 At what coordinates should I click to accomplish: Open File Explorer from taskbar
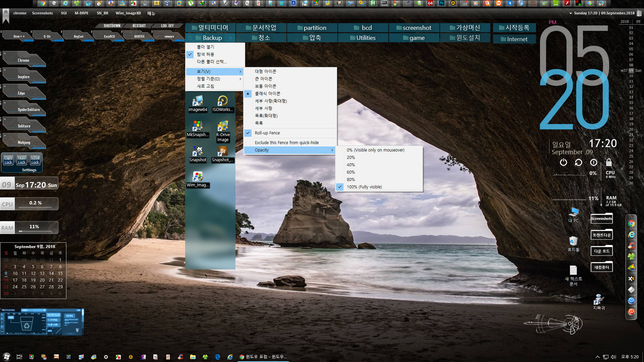(x=193, y=357)
